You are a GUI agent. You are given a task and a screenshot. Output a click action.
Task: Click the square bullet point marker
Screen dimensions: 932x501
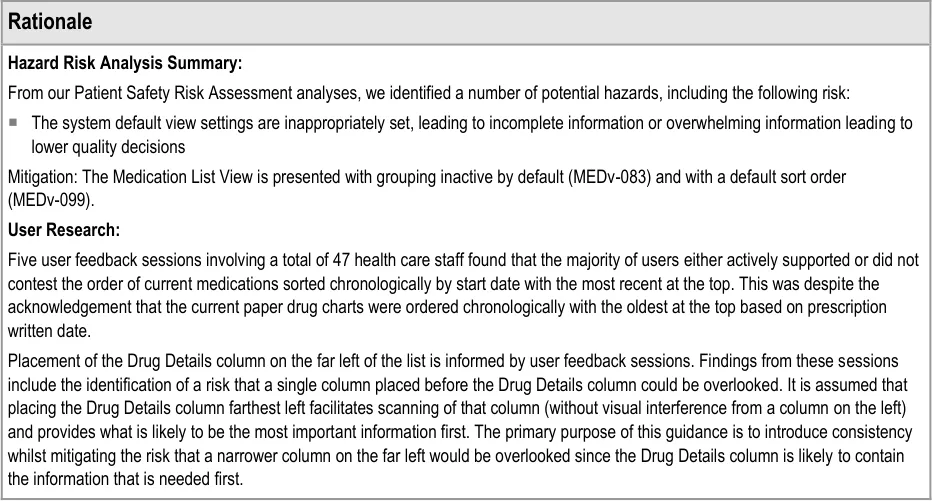(15, 124)
